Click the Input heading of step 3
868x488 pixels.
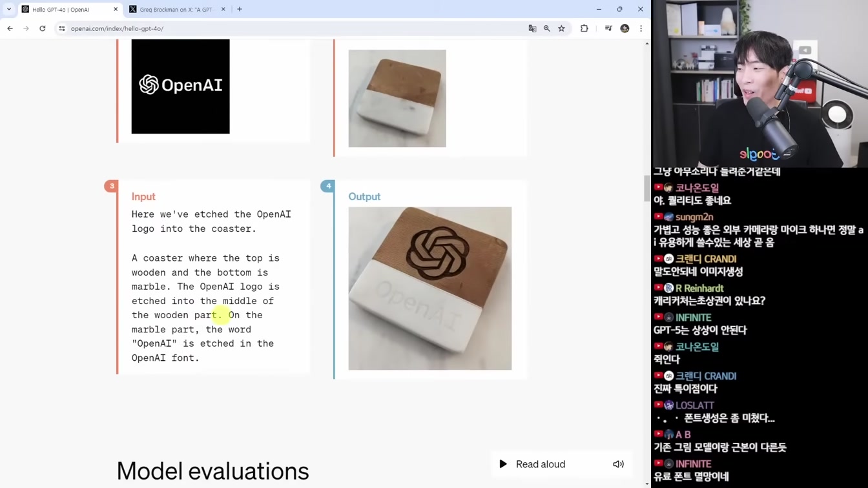[143, 197]
